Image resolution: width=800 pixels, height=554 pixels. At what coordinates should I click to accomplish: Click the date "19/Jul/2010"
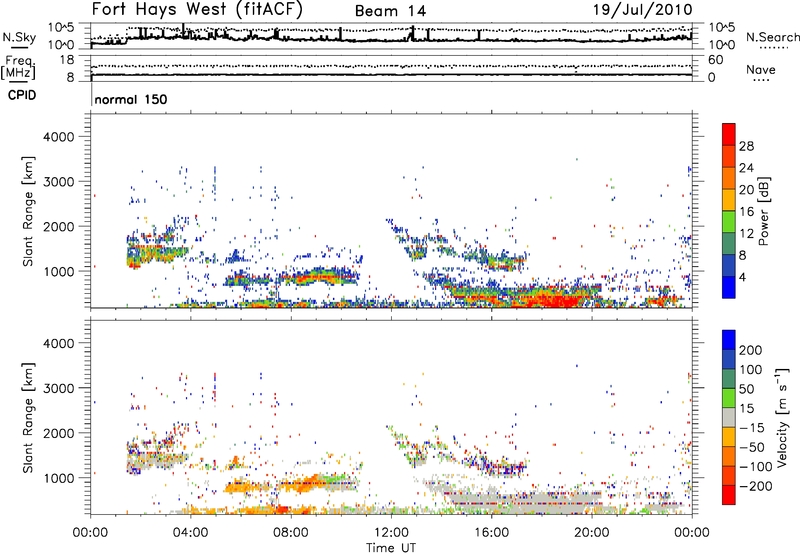pos(642,10)
